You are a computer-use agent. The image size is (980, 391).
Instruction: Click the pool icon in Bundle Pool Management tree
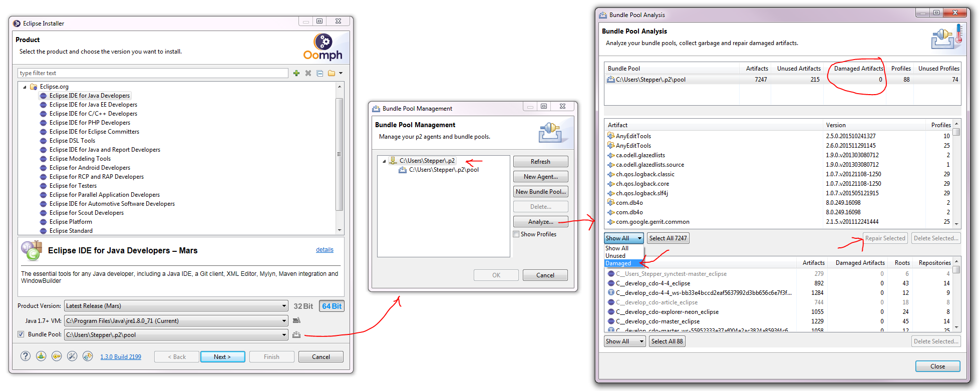[x=403, y=170]
